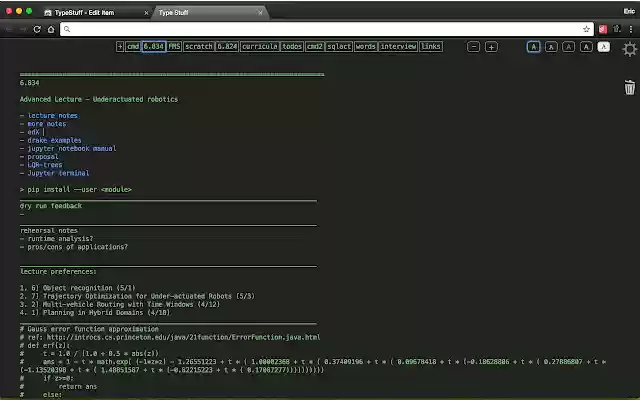Close the TypeStuff - Edit Item tab
The width and height of the screenshot is (640, 400).
pyautogui.click(x=146, y=13)
